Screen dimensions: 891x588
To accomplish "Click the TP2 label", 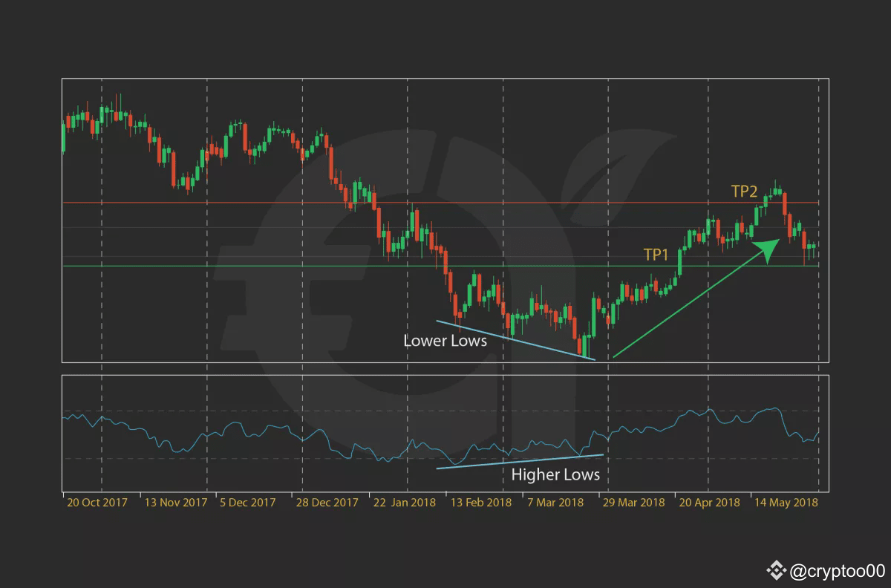I will [743, 192].
